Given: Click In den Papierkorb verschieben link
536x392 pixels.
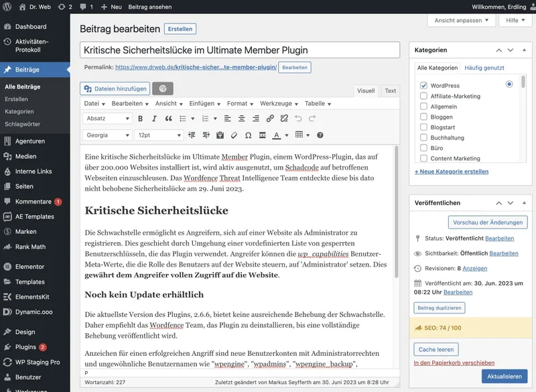Looking at the screenshot, I should tap(454, 363).
